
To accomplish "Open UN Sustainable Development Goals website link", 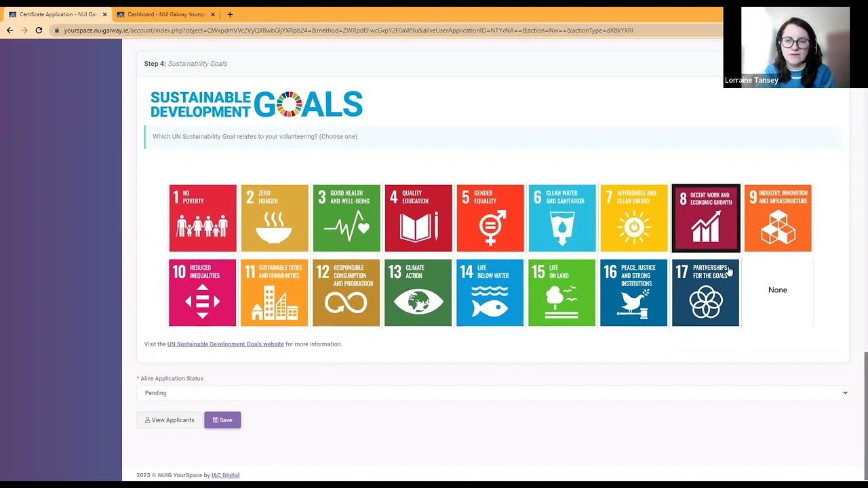I will pos(226,344).
